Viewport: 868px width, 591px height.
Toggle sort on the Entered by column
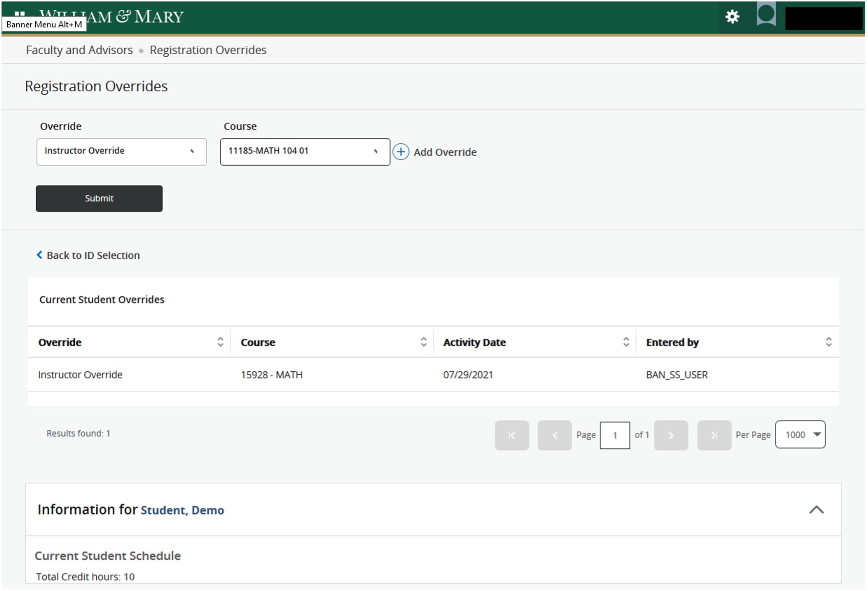[828, 341]
